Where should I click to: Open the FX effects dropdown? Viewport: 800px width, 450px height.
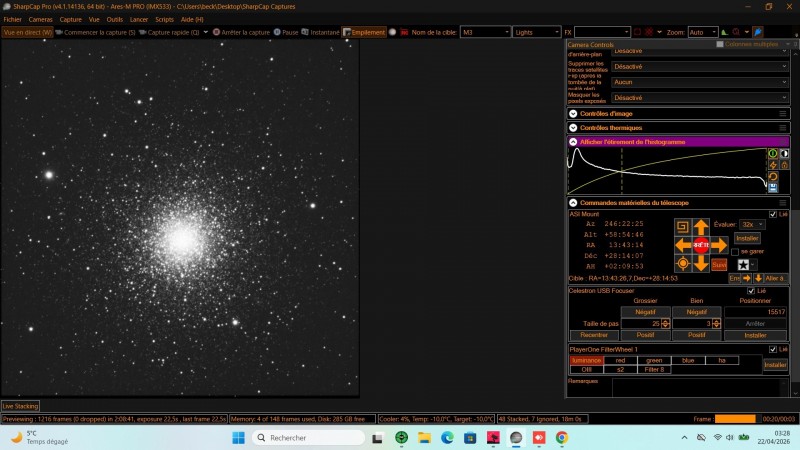point(603,32)
